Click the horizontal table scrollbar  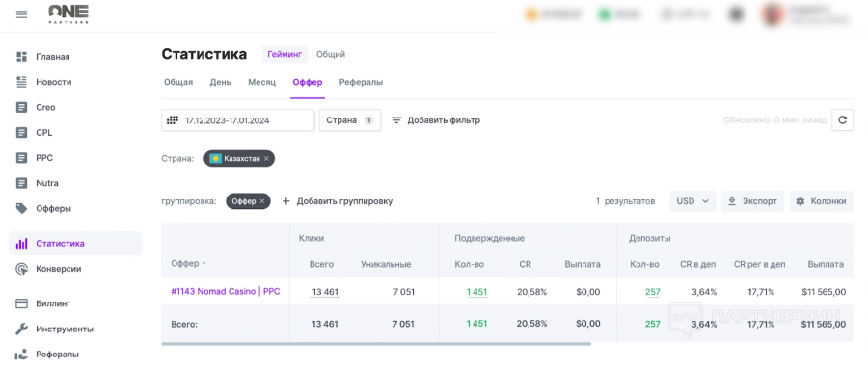[376, 344]
